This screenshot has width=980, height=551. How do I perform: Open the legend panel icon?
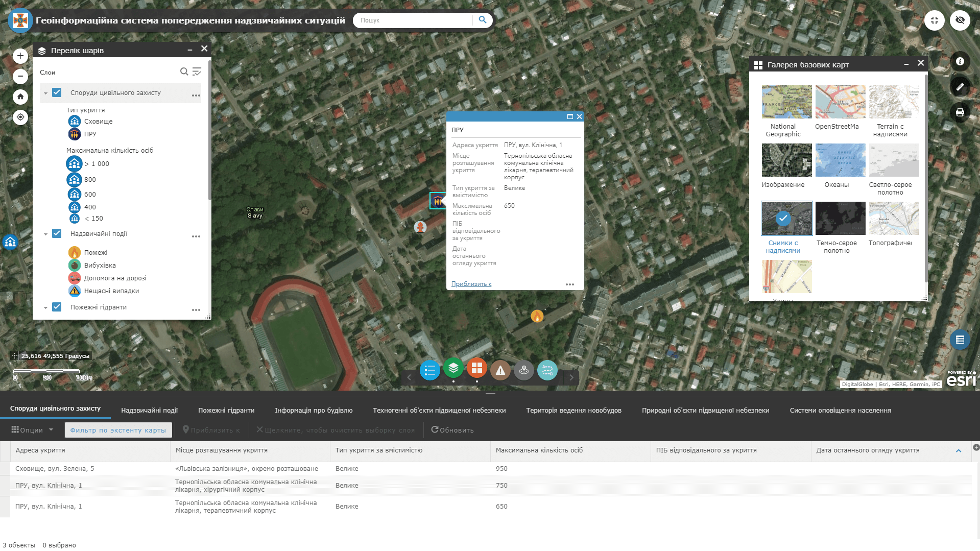tap(429, 370)
